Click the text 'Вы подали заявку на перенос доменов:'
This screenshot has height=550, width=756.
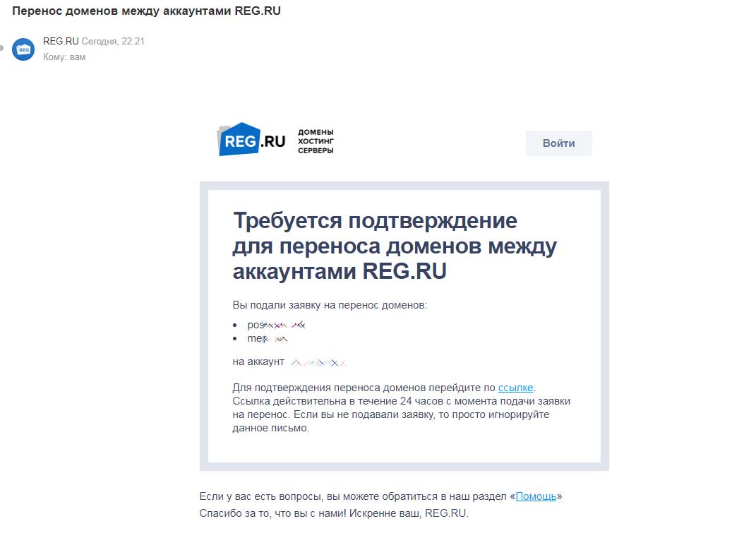click(x=330, y=305)
